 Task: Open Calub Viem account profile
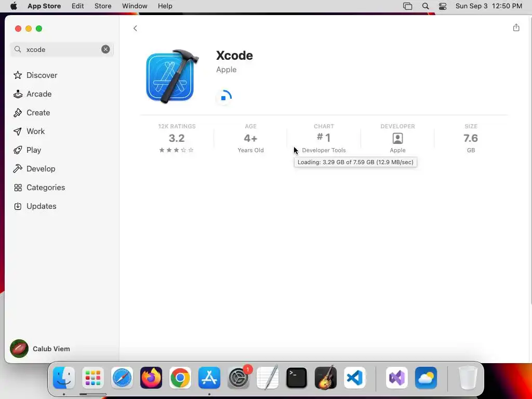click(x=40, y=349)
